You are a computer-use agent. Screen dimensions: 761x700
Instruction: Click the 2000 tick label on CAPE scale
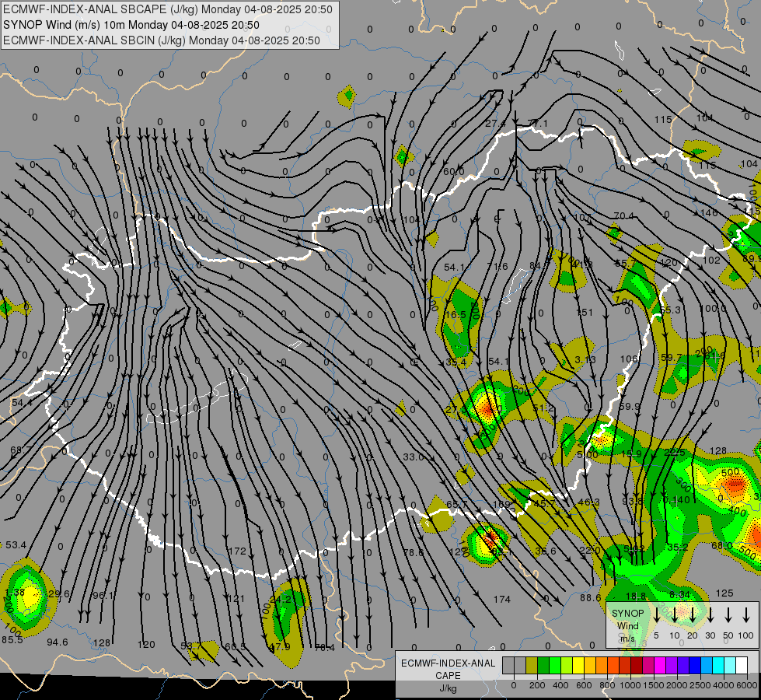677,685
